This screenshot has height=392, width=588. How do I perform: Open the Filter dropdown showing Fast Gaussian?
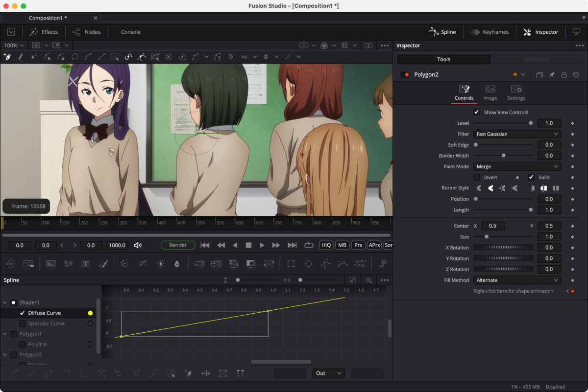pos(517,134)
